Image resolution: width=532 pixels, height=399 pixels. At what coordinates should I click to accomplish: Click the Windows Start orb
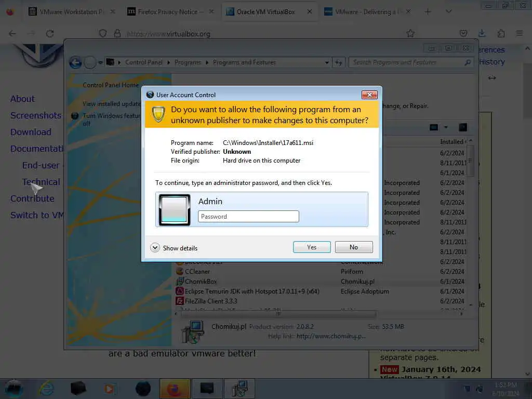click(x=14, y=389)
